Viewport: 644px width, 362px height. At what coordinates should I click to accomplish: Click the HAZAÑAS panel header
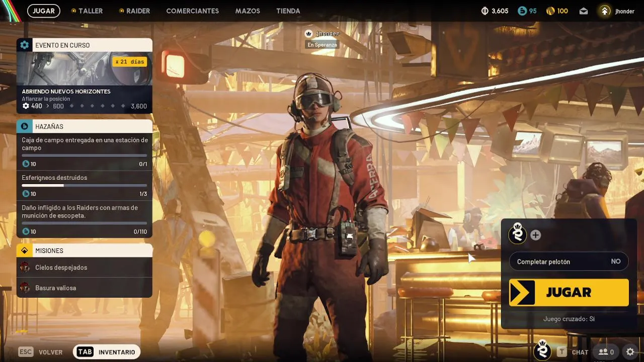coord(85,126)
